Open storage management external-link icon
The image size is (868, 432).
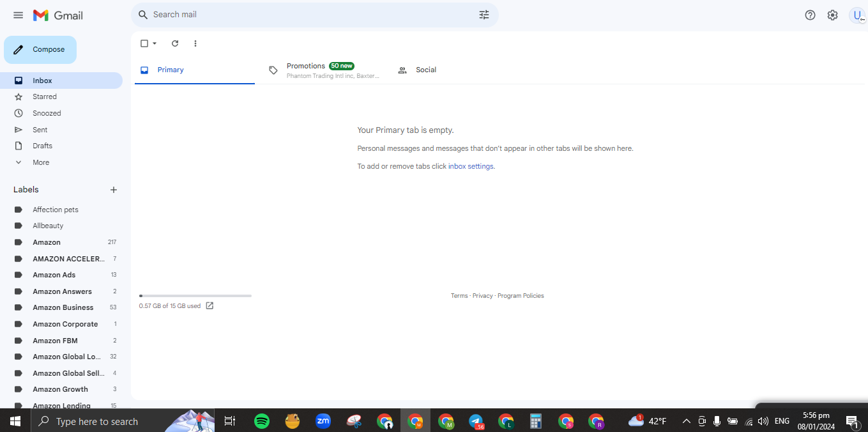(x=209, y=306)
